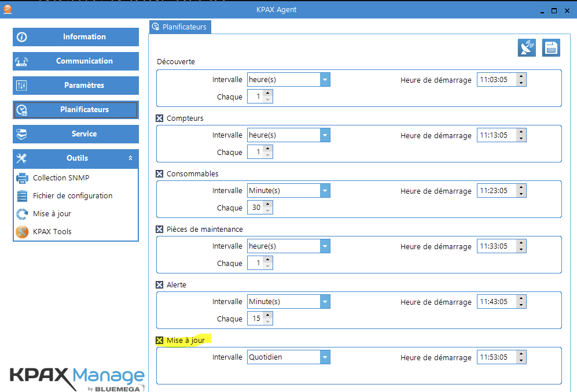Select the Planificateurs tab
The height and width of the screenshot is (392, 577).
click(x=181, y=27)
